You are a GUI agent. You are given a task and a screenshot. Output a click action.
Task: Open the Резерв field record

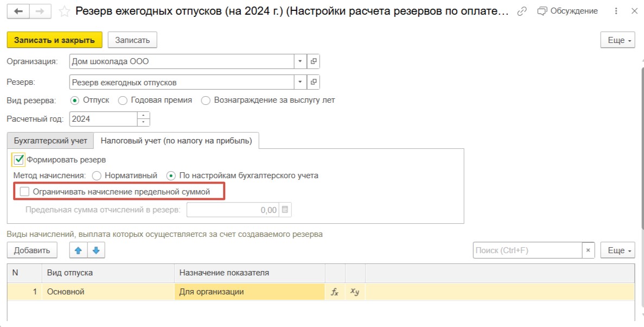coord(314,83)
